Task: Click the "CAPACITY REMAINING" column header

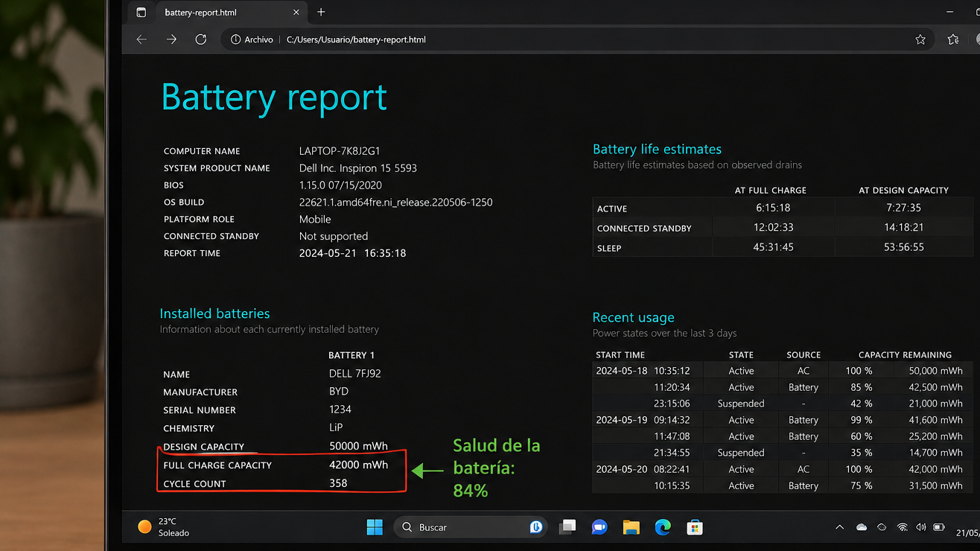Action: click(x=905, y=354)
